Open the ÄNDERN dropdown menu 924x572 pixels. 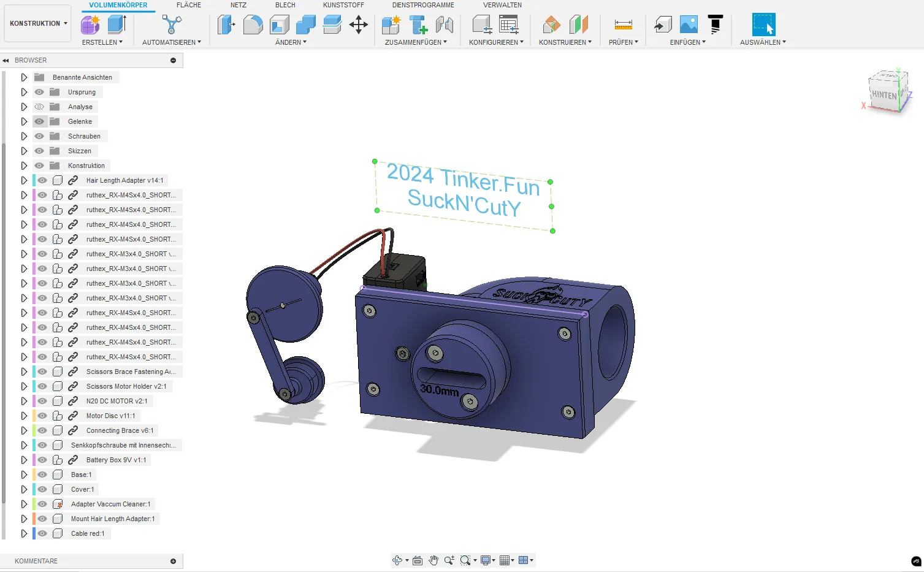[x=291, y=42]
